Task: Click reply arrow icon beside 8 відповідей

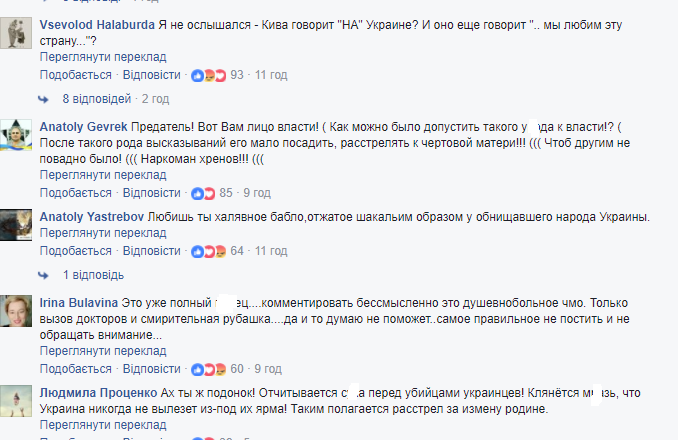Action: coord(44,99)
